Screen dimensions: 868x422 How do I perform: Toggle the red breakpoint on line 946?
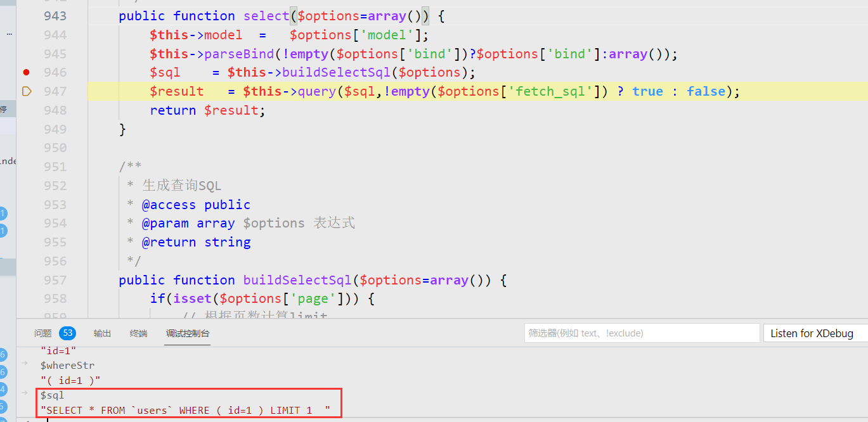point(26,72)
